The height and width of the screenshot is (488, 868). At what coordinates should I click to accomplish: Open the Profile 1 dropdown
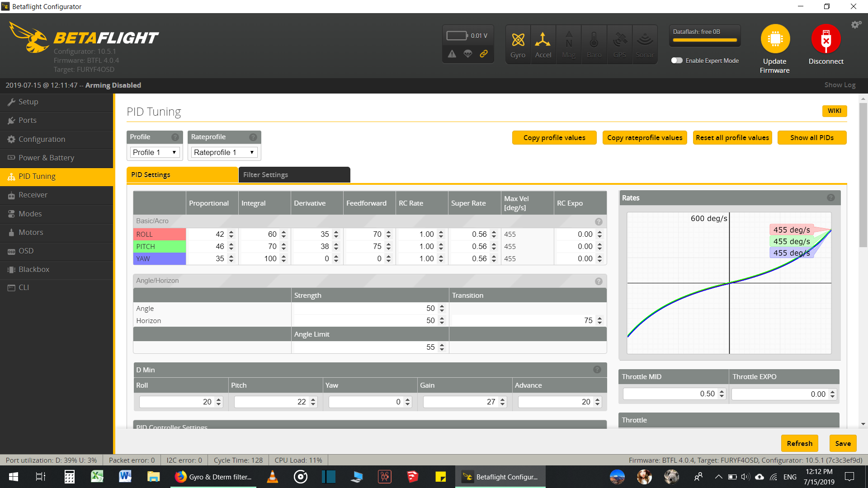click(x=155, y=152)
